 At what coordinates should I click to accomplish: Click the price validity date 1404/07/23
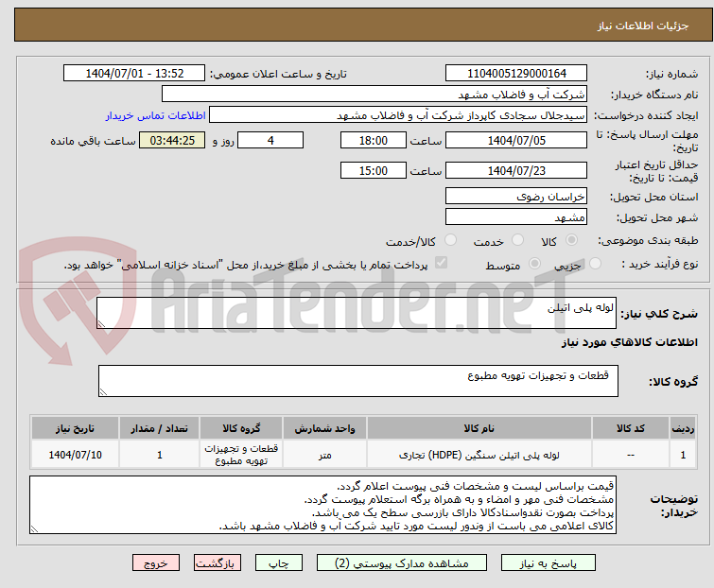[x=516, y=170]
